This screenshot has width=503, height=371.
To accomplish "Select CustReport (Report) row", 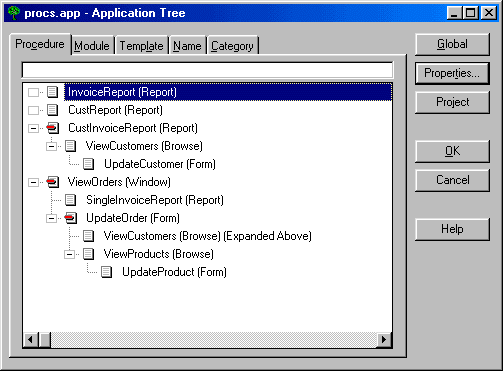I will 115,110.
